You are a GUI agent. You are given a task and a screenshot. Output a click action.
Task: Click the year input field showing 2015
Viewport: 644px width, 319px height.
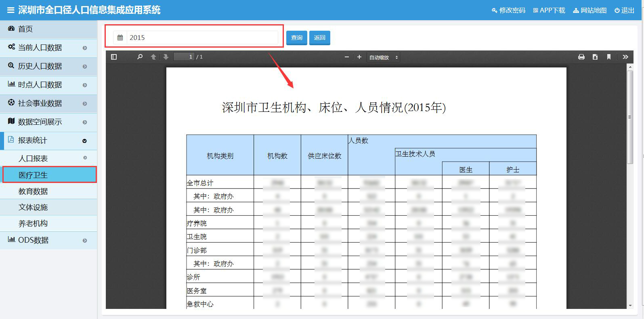coord(202,38)
